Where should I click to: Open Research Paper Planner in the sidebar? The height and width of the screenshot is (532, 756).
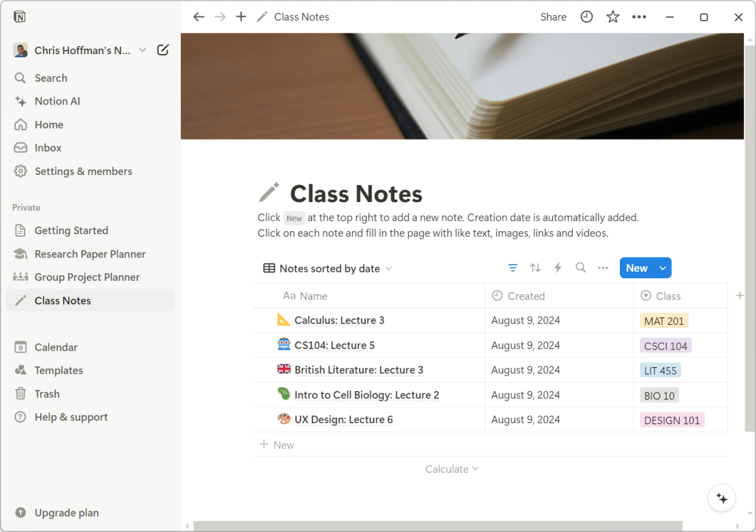point(90,254)
